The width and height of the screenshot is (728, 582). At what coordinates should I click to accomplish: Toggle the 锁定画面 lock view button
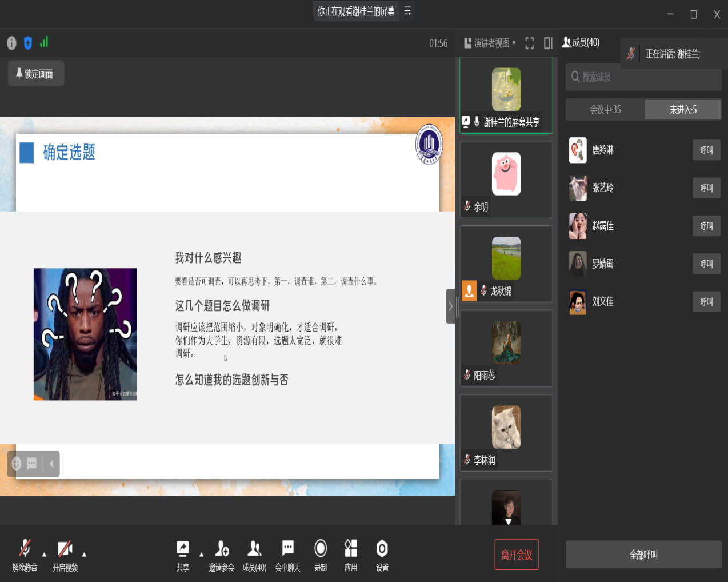(35, 74)
